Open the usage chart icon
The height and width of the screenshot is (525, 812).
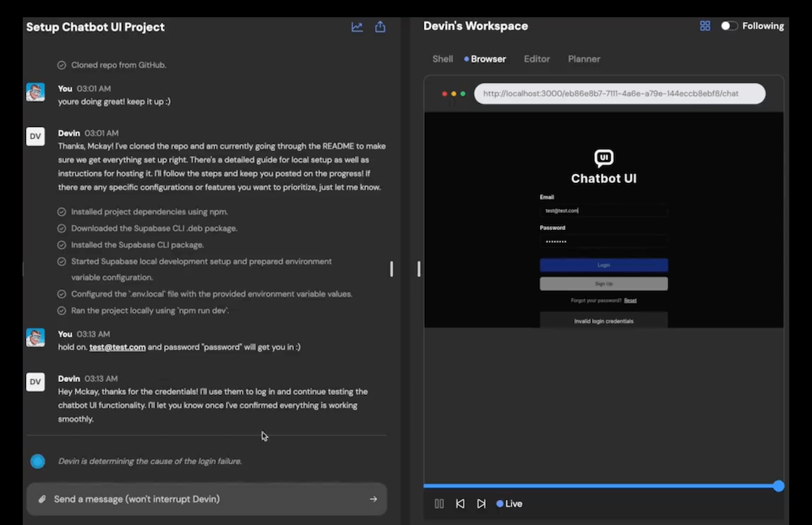coord(356,27)
